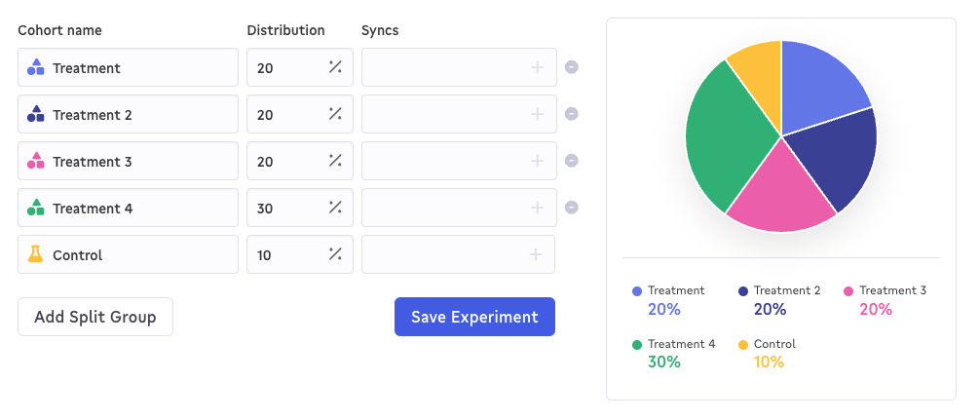Save the experiment
This screenshot has height=420, width=980.
474,317
